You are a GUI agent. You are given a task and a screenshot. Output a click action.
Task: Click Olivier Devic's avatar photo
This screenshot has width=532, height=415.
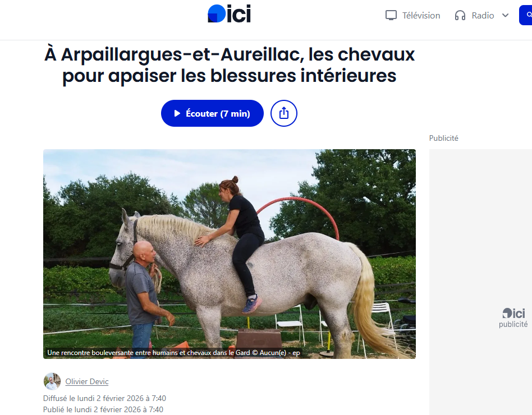click(52, 381)
